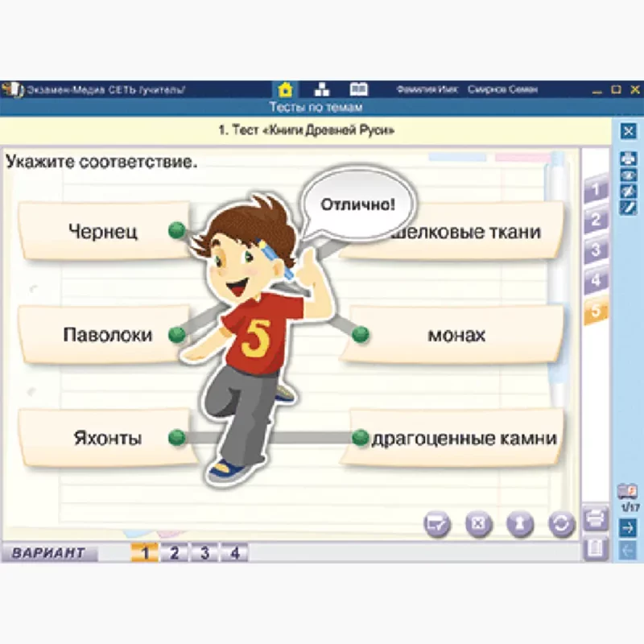Click the green dot beside Чернец
The image size is (644, 644).
(177, 230)
